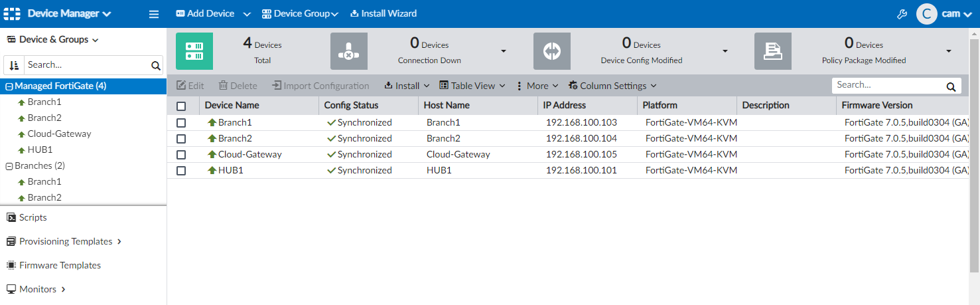Click the Add Device button
980x305 pixels.
point(205,13)
